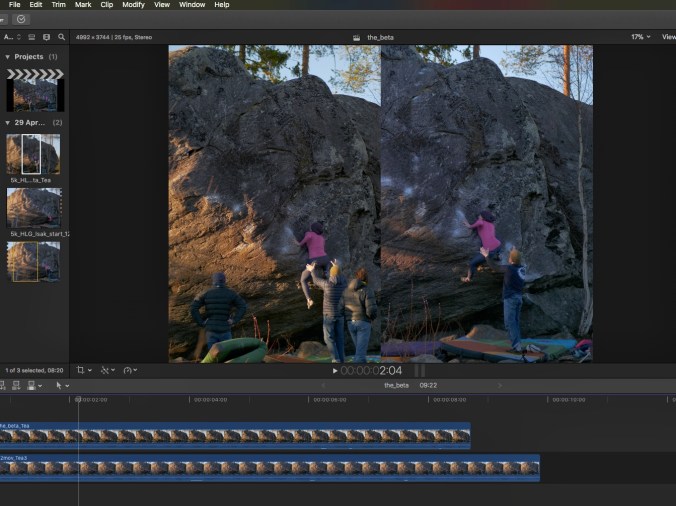
Task: Open the browser search magnifier
Action: pyautogui.click(x=61, y=37)
